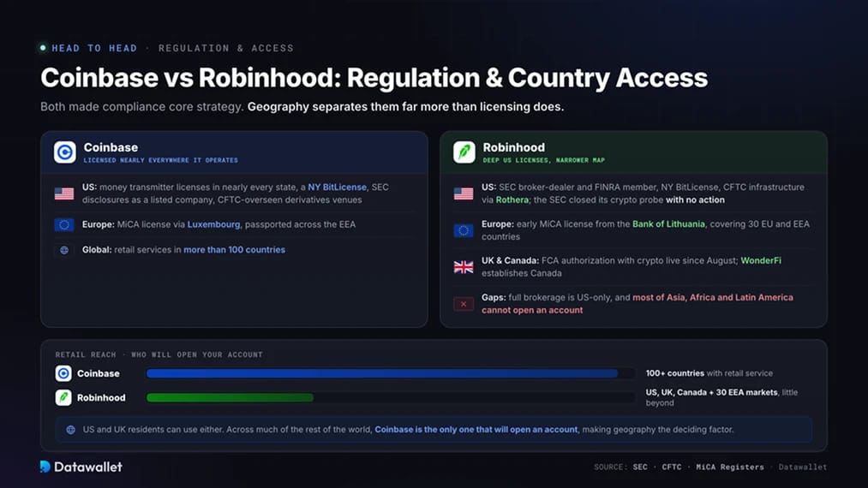Click 'LICENSED NEARLY EVERYWHERE IT OPERATES' subtitle
Screen dimensions: 868x488
[x=160, y=160]
